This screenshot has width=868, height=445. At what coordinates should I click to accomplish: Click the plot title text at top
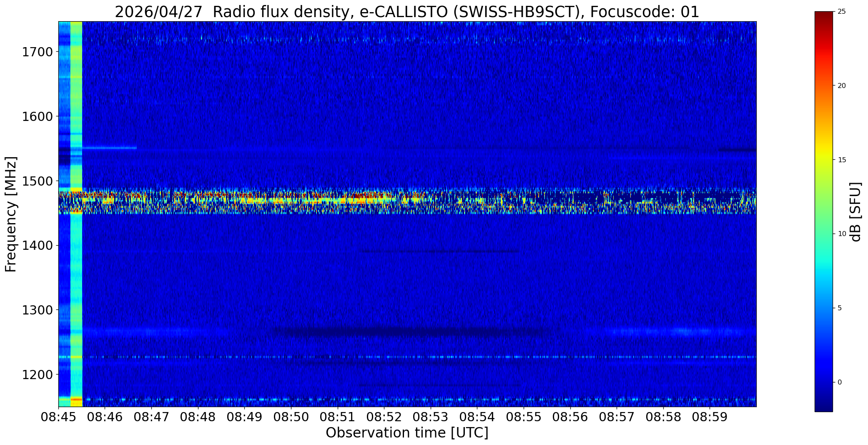click(x=407, y=12)
